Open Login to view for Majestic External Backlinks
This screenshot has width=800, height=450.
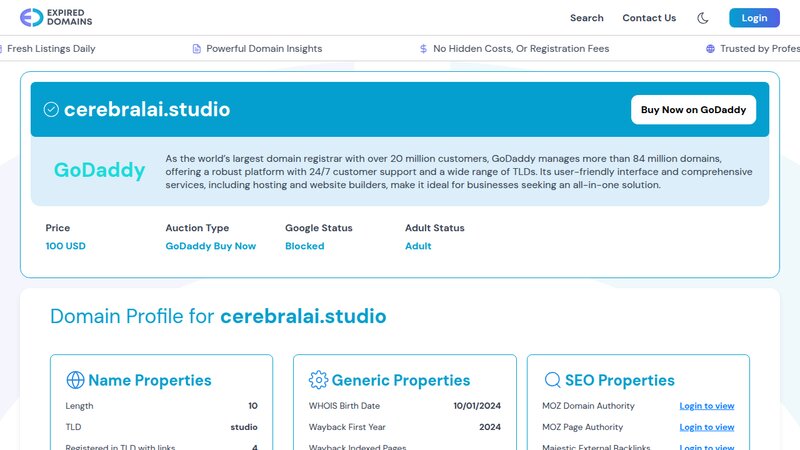(707, 447)
